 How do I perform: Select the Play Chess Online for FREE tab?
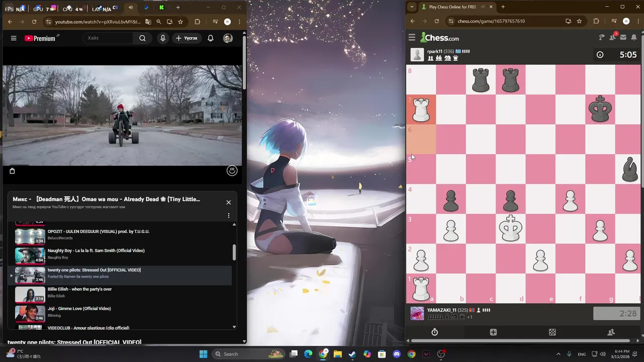pos(453,7)
